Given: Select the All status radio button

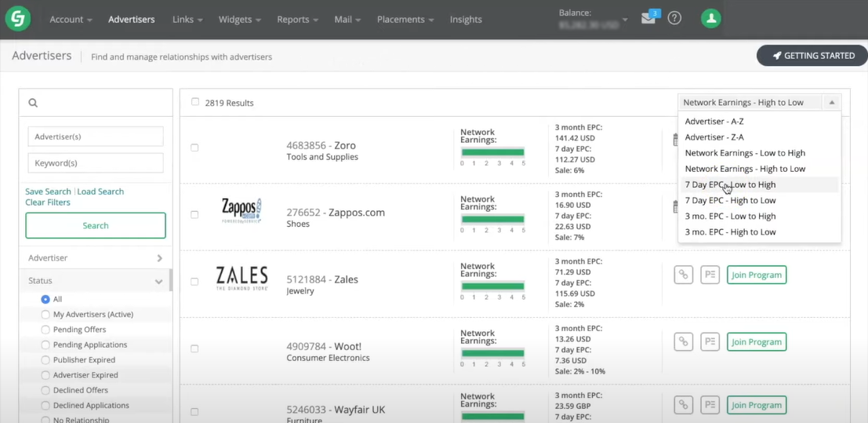Looking at the screenshot, I should click(45, 299).
